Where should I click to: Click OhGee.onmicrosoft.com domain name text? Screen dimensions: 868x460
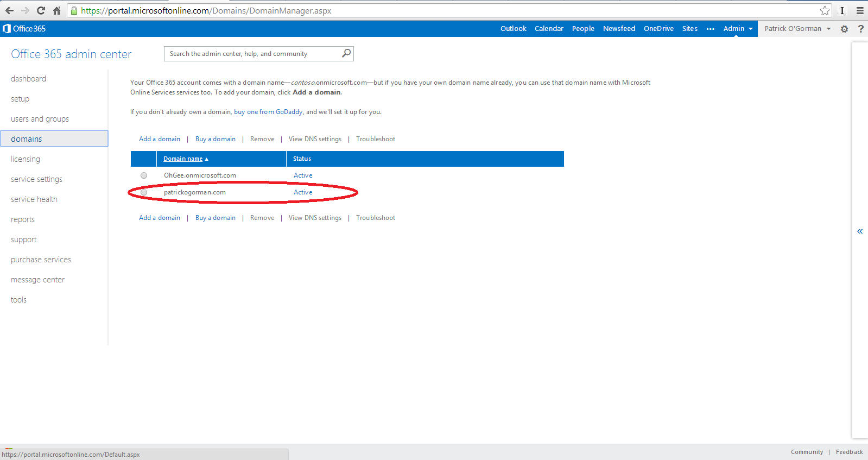point(200,175)
